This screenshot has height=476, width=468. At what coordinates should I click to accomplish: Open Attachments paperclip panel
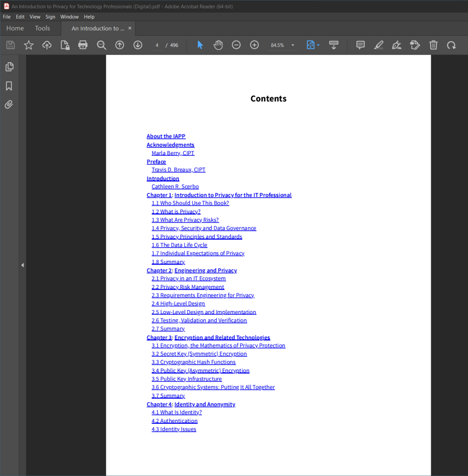point(9,105)
